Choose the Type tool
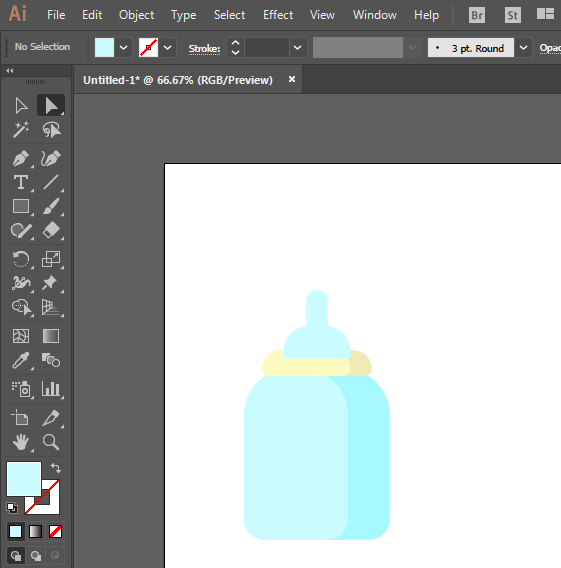Screen dimensions: 561x568 coord(21,182)
